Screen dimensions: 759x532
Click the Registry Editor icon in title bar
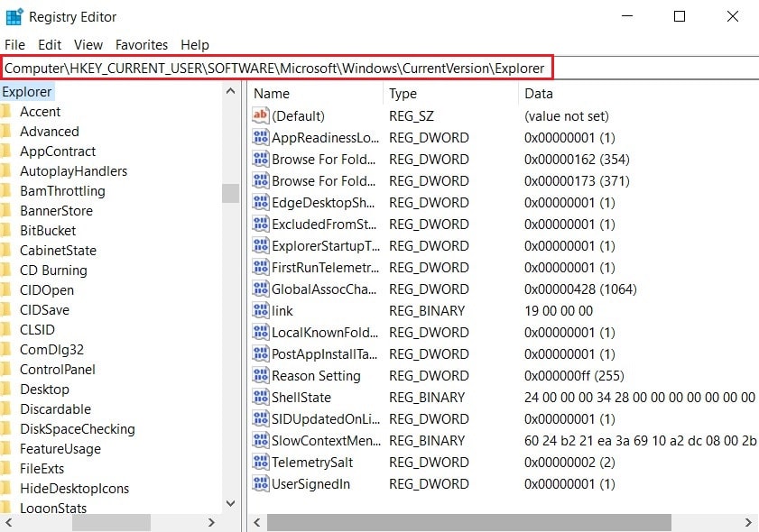14,16
